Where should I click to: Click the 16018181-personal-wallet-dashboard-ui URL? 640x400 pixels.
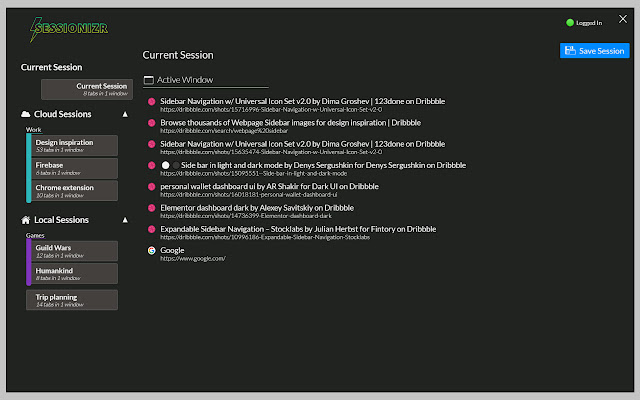(x=249, y=194)
